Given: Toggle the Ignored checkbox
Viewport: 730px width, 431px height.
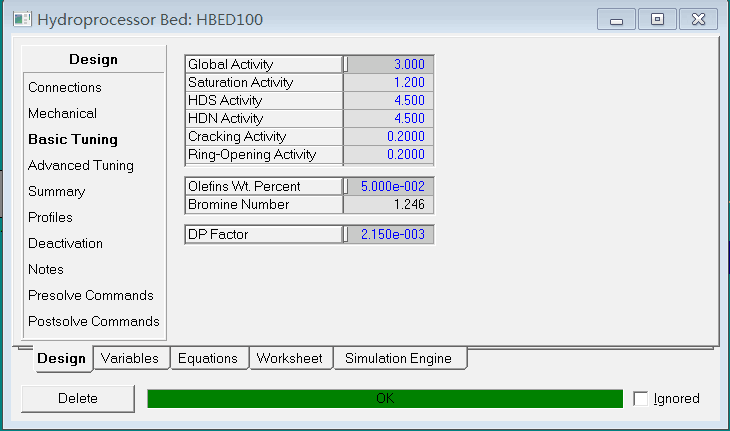Looking at the screenshot, I should click(x=641, y=398).
